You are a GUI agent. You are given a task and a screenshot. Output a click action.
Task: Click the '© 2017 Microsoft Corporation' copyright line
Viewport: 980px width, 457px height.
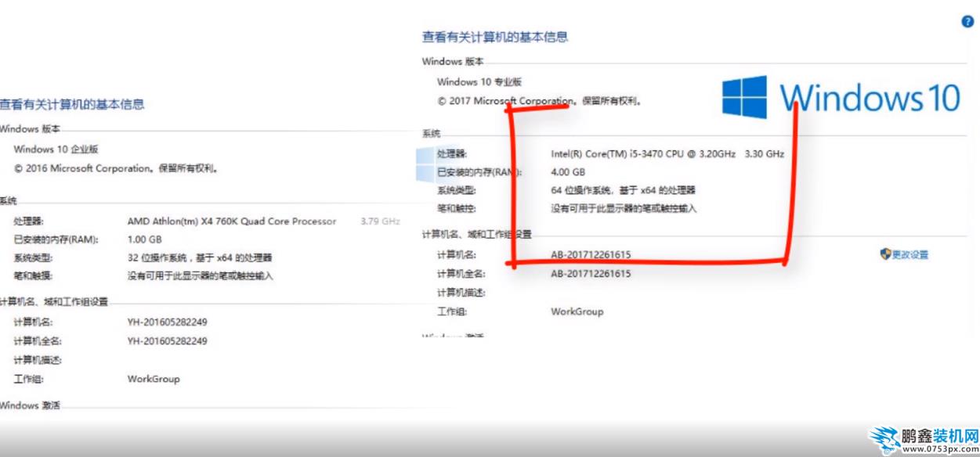540,101
